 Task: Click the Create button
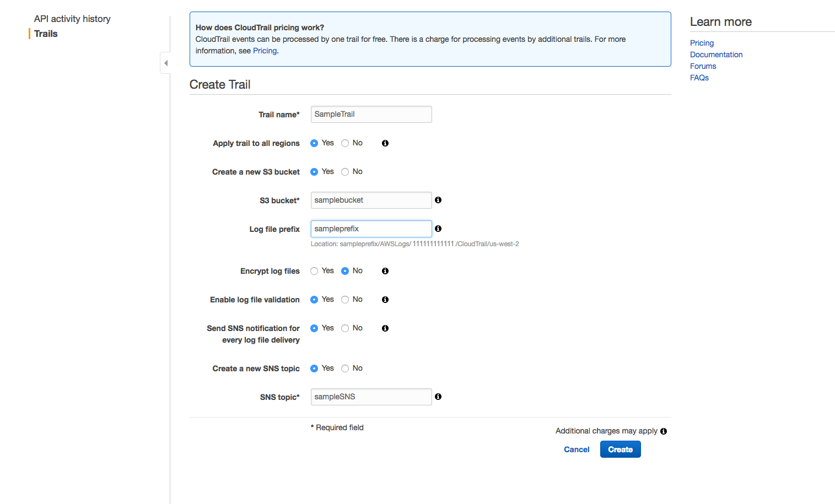(x=620, y=449)
